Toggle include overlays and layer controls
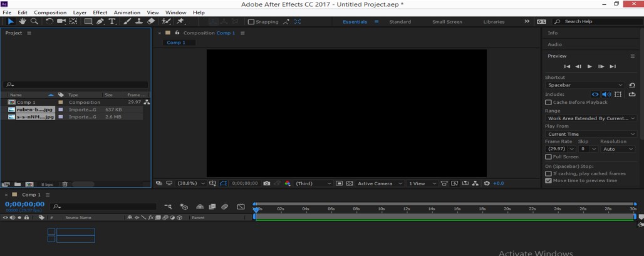The height and width of the screenshot is (256, 644). (618, 95)
